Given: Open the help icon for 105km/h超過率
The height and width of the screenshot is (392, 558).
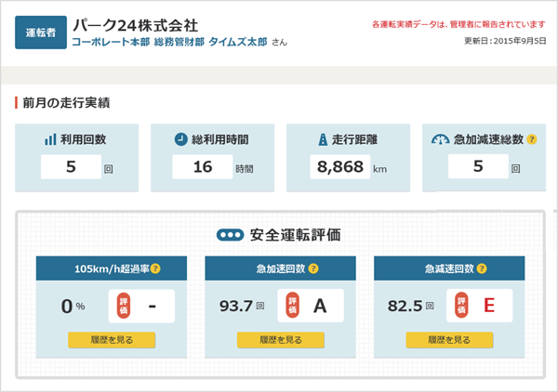Looking at the screenshot, I should (x=156, y=268).
